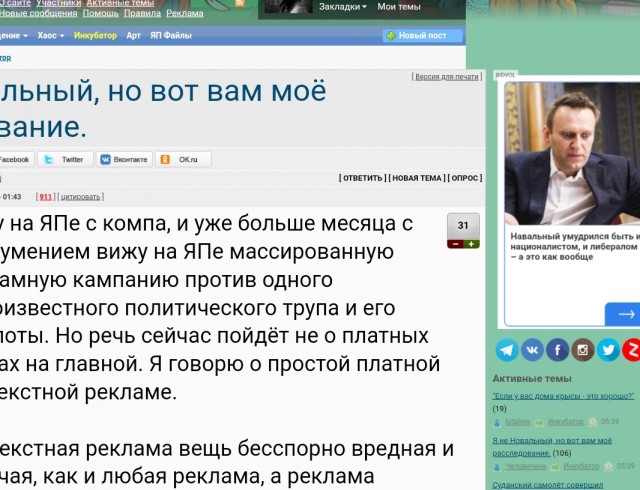Click the RSS feed icon in header
Image resolution: width=640 pixels, height=490 pixels.
coord(240,3)
